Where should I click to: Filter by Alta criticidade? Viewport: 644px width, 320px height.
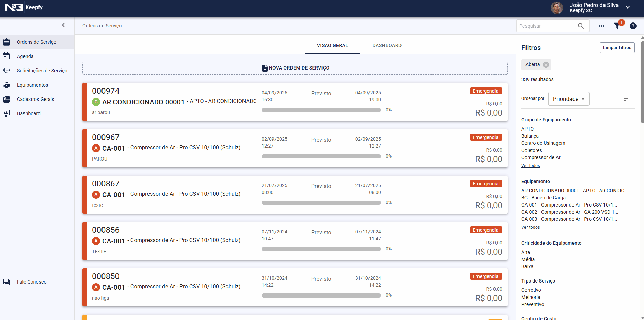click(x=525, y=252)
